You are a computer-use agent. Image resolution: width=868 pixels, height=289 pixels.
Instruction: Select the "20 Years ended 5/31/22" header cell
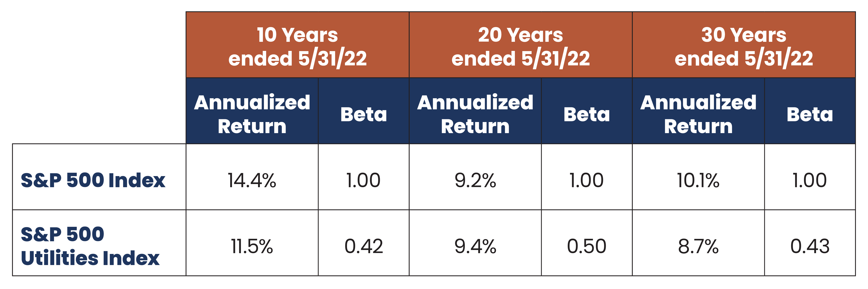pos(520,46)
